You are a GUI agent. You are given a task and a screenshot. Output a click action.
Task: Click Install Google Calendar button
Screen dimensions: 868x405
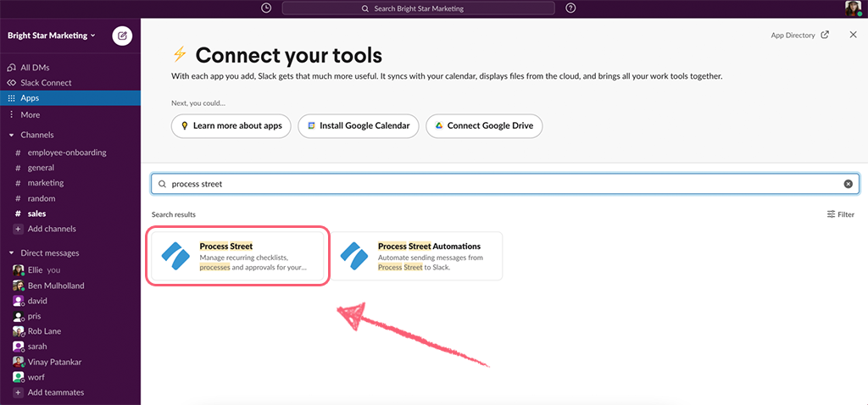click(x=359, y=125)
